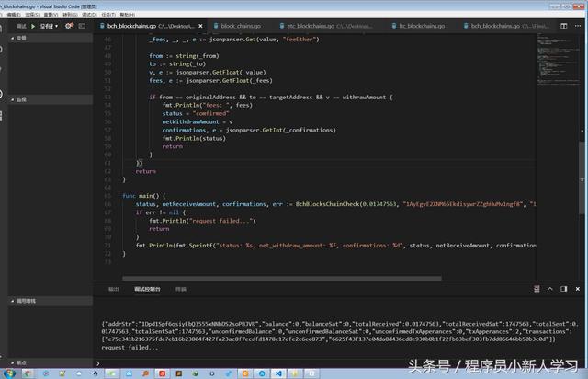Open the Edit menu

point(14,15)
